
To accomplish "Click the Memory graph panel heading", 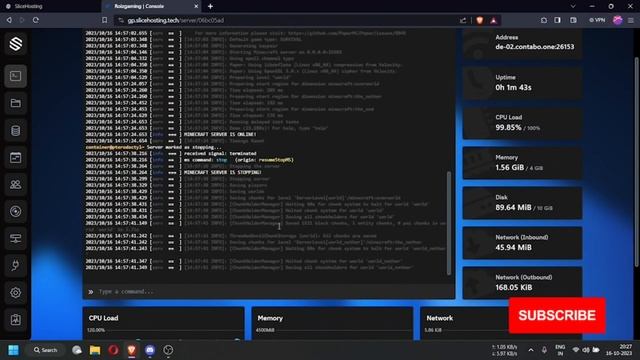I will point(270,318).
